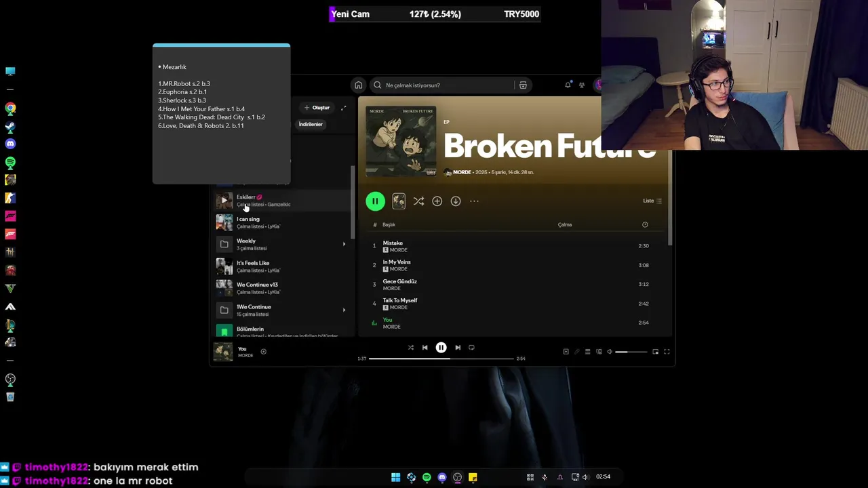Play the Eskilerr playlist thumbnail

[x=224, y=201]
